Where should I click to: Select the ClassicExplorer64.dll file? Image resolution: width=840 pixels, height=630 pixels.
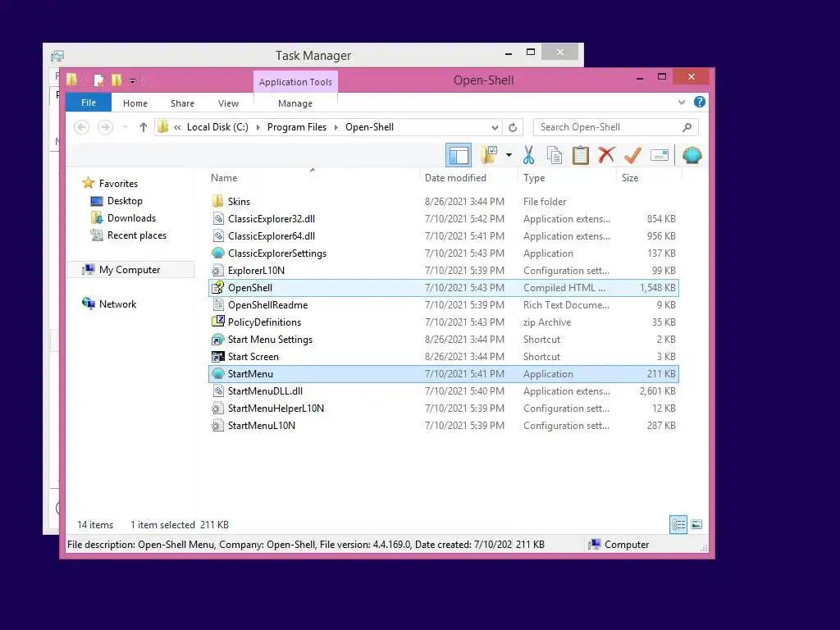[x=444, y=235]
